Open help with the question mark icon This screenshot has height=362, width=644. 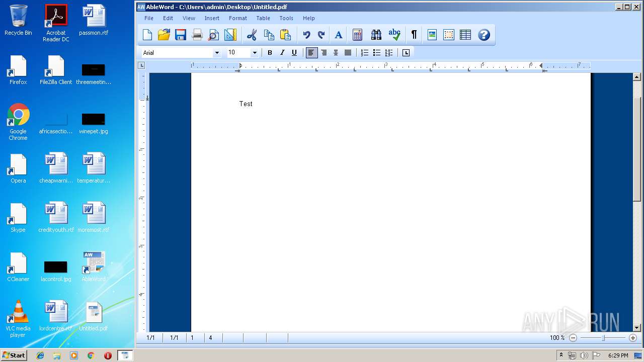pyautogui.click(x=484, y=35)
